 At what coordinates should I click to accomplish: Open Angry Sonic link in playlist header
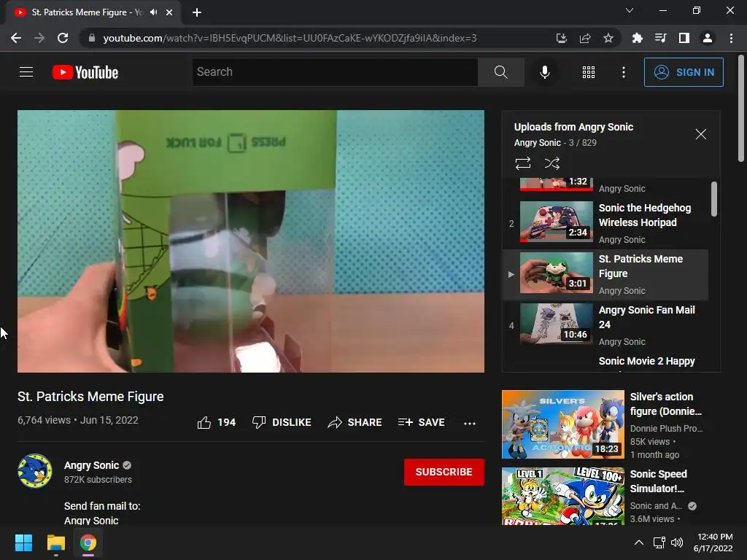coord(537,142)
